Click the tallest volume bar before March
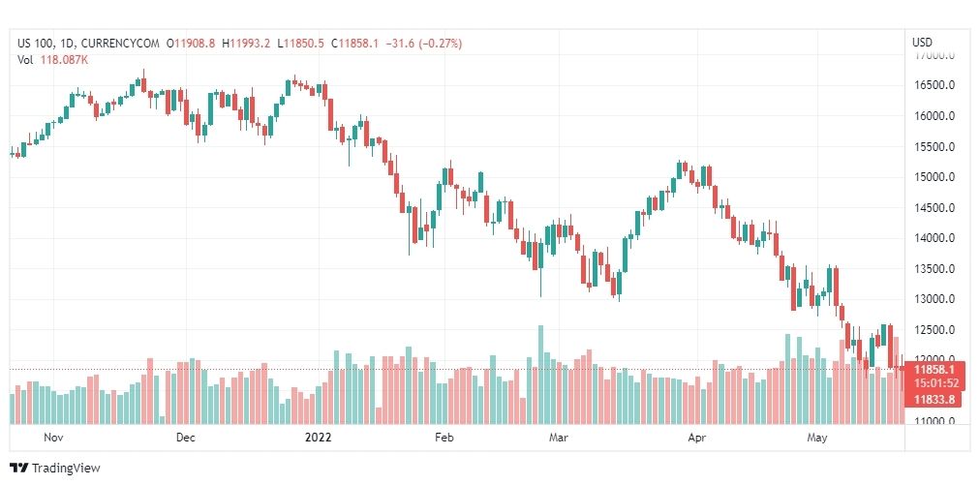980x485 pixels. tap(540, 375)
